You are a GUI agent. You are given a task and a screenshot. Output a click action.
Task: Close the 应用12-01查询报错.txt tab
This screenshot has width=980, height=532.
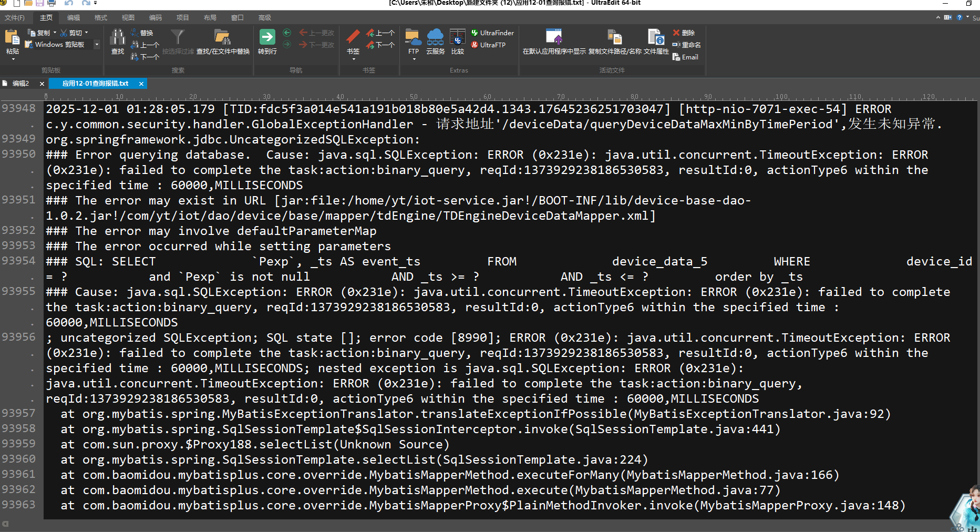[141, 84]
